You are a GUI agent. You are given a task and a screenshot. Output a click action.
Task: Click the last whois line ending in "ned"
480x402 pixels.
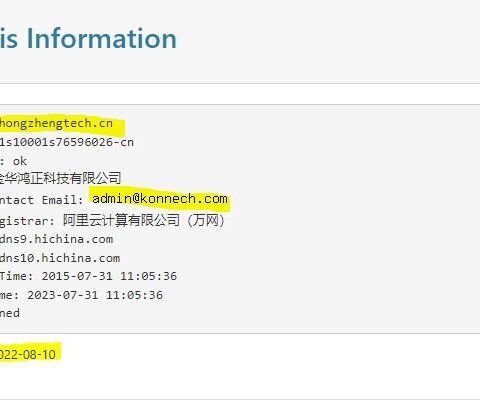point(10,313)
